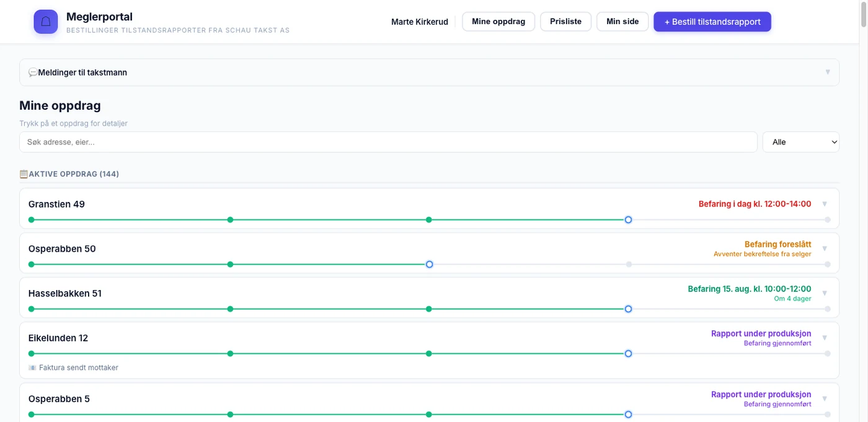Click Rapport under produksjon on Eikelunden 12
The width and height of the screenshot is (868, 422).
click(x=761, y=333)
